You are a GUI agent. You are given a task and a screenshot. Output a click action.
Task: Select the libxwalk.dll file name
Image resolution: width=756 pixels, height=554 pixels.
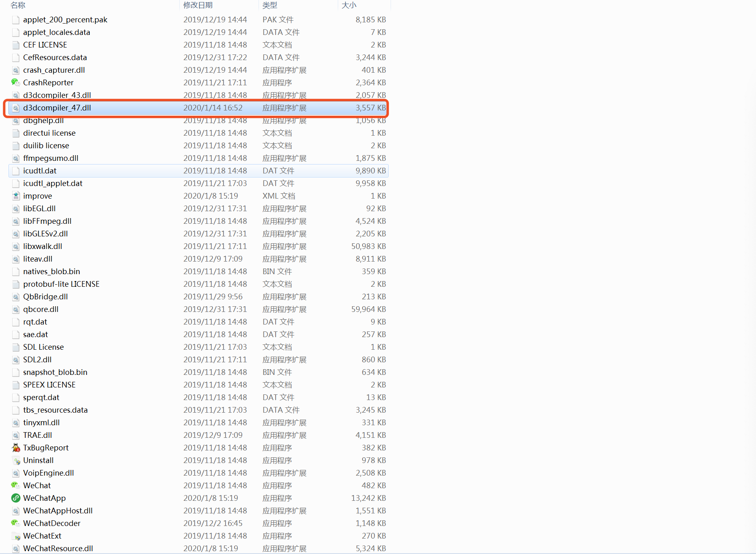[43, 246]
